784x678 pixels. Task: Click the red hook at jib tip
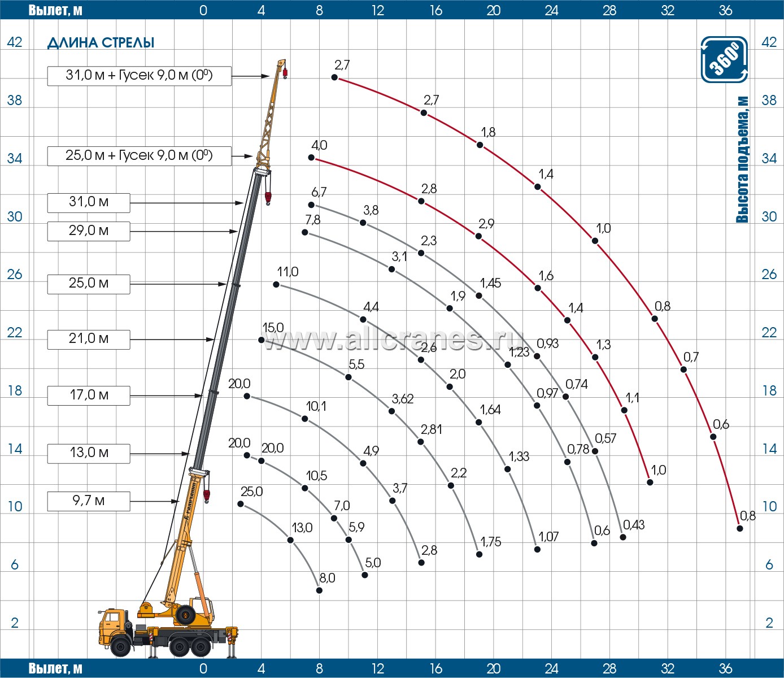tap(285, 73)
